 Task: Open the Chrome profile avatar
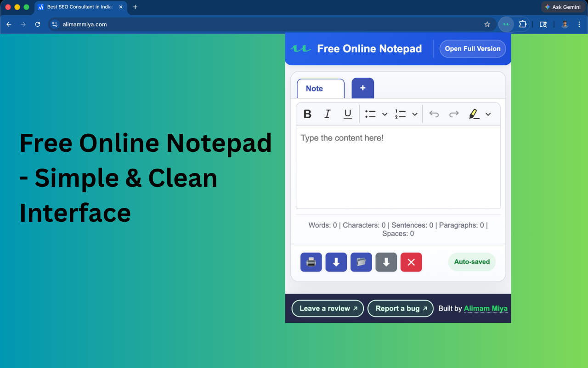coord(565,24)
